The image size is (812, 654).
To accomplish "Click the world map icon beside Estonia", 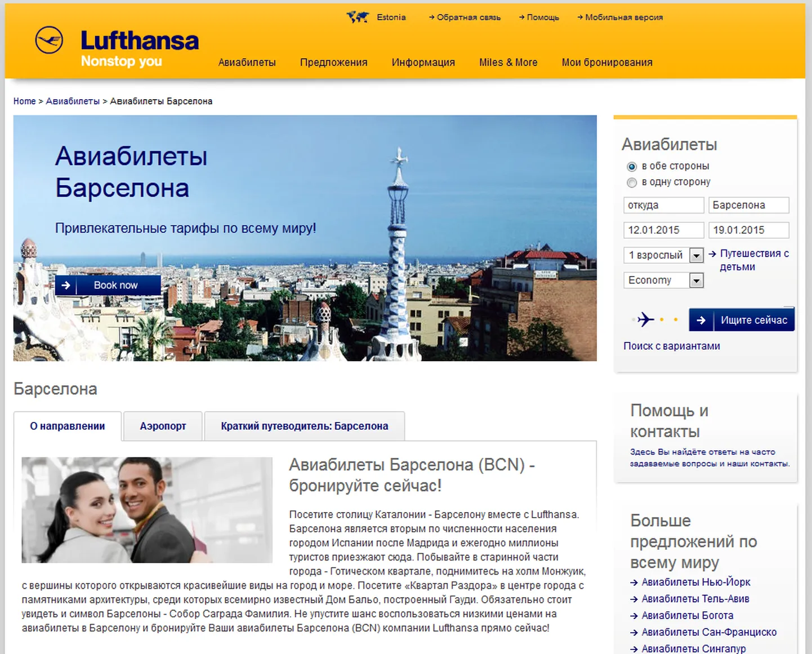I will (x=358, y=17).
